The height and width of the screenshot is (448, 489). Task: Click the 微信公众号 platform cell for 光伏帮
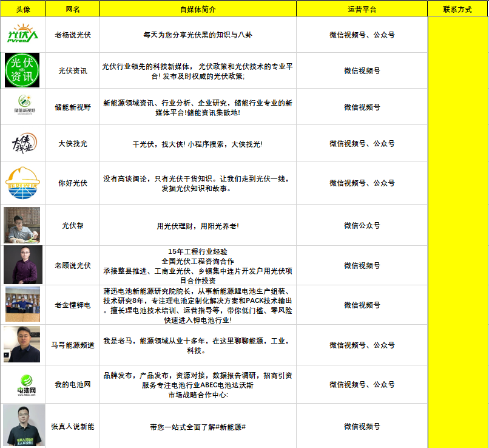point(362,225)
